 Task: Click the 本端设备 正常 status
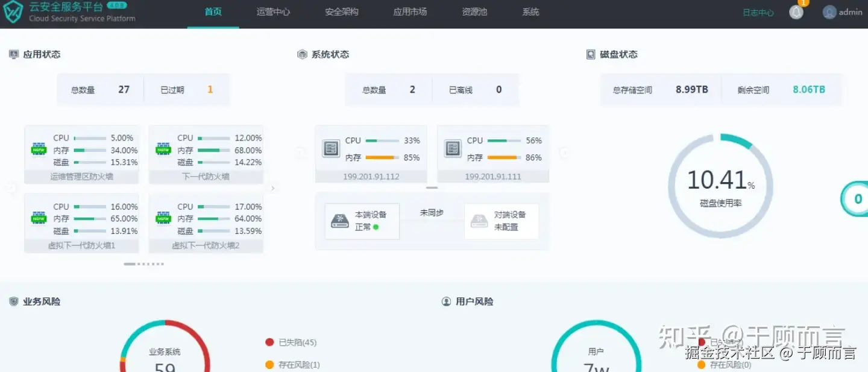pyautogui.click(x=367, y=227)
